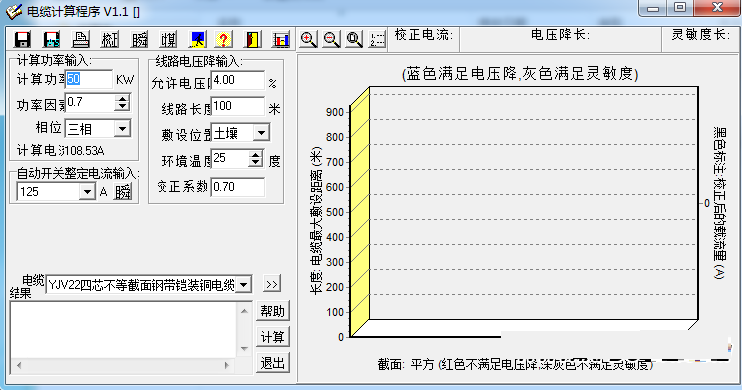Zoom out on the chart
742x390 pixels.
click(x=331, y=39)
